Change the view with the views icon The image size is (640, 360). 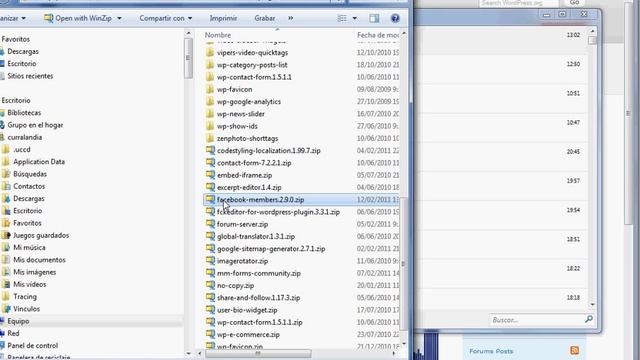(342, 18)
